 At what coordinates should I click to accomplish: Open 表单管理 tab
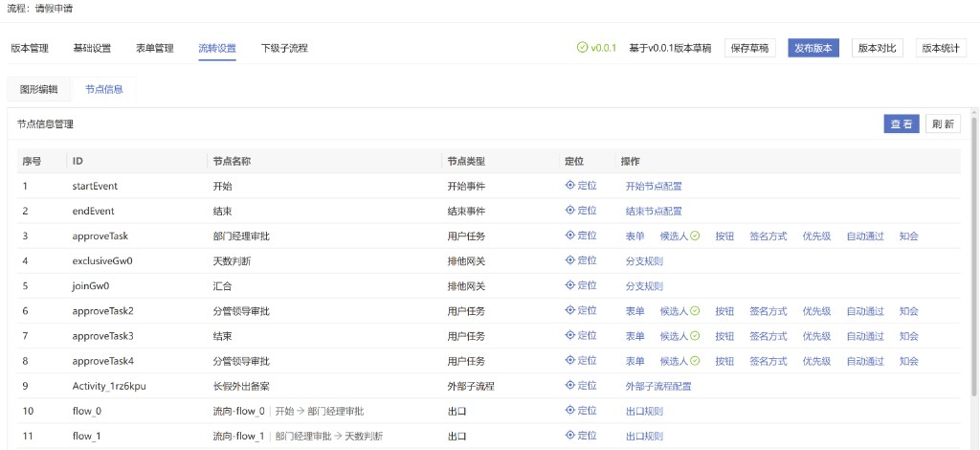[154, 48]
